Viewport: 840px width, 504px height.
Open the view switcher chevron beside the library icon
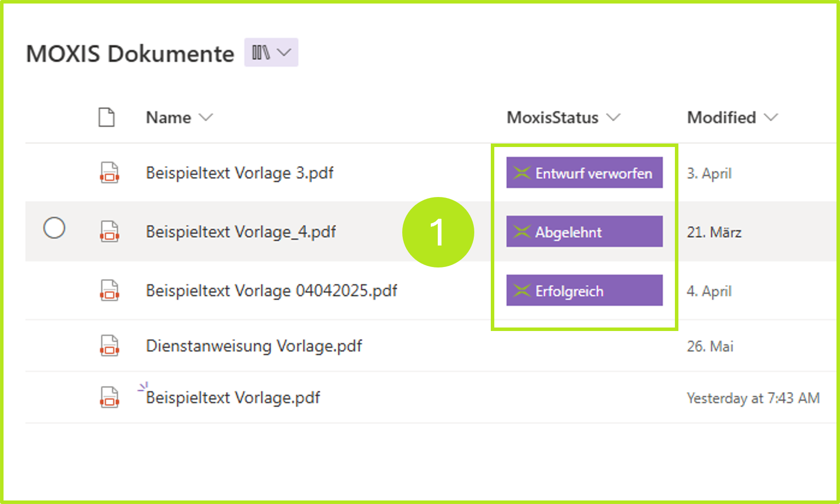click(285, 51)
